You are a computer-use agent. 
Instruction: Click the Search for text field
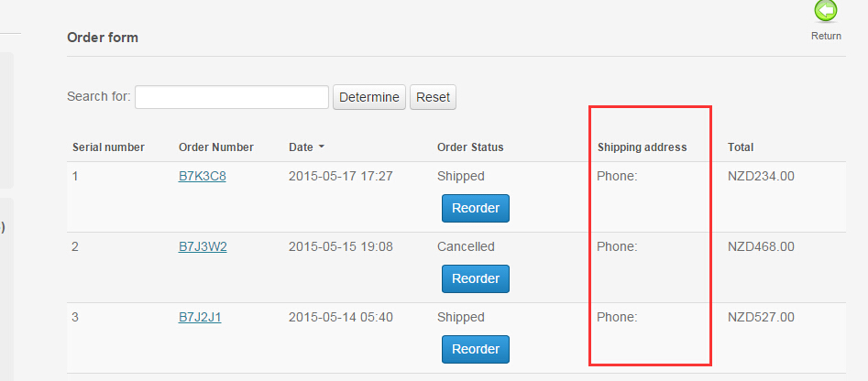[x=232, y=97]
